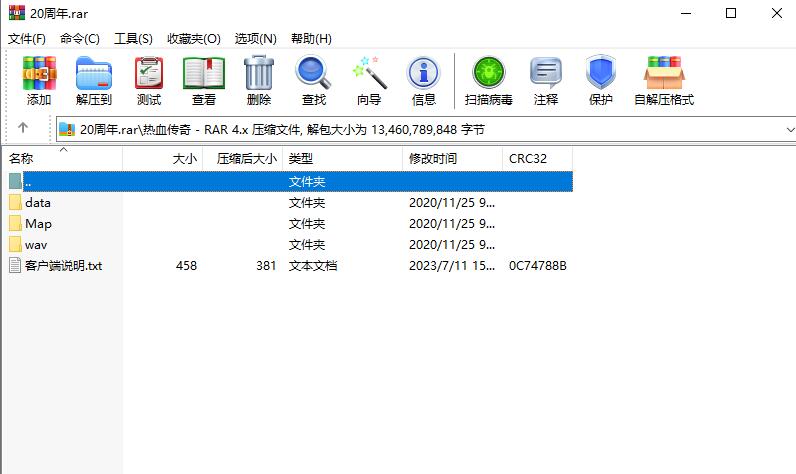Click the address bar path field

425,130
